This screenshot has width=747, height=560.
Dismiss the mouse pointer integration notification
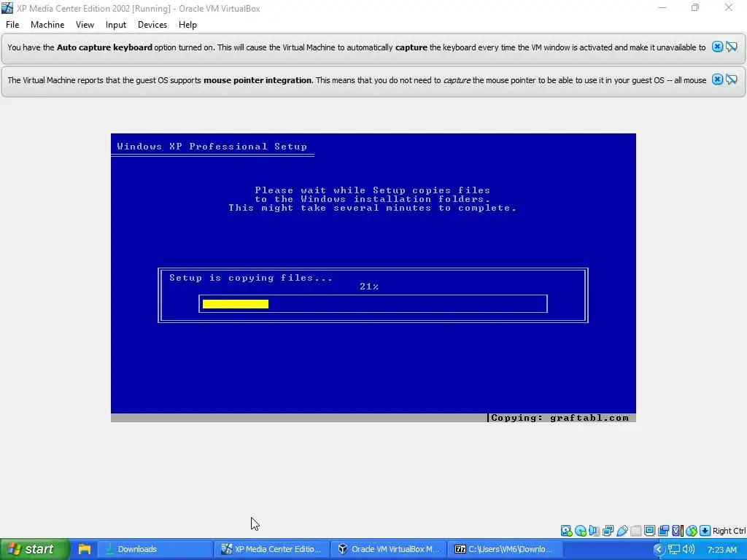click(x=718, y=79)
